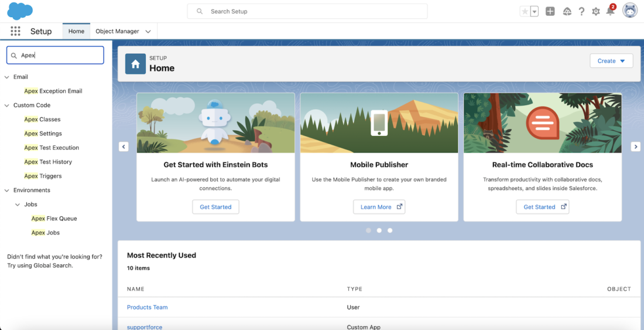
Task: Open the supportforce link
Action: click(x=145, y=327)
